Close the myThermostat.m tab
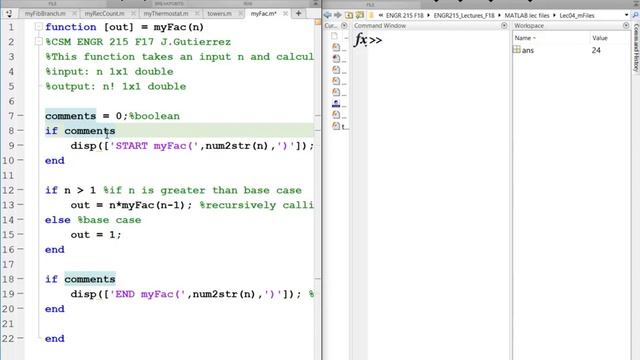The height and width of the screenshot is (360, 640). pyautogui.click(x=197, y=13)
